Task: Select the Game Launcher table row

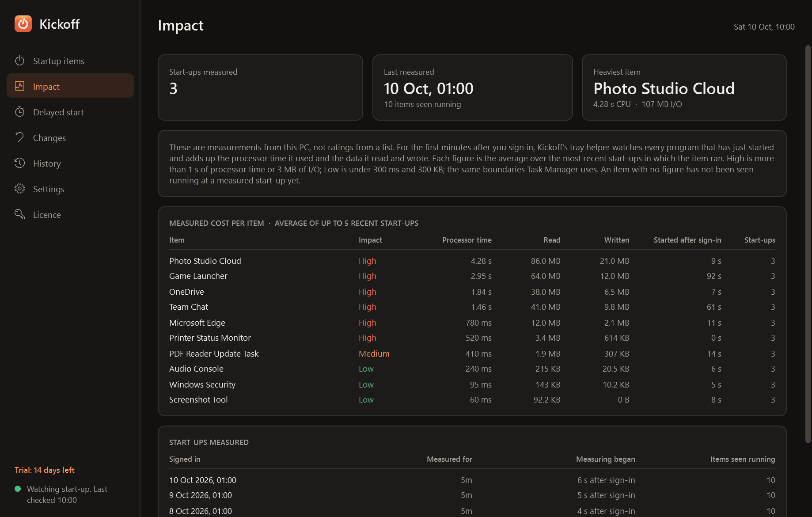Action: tap(472, 276)
